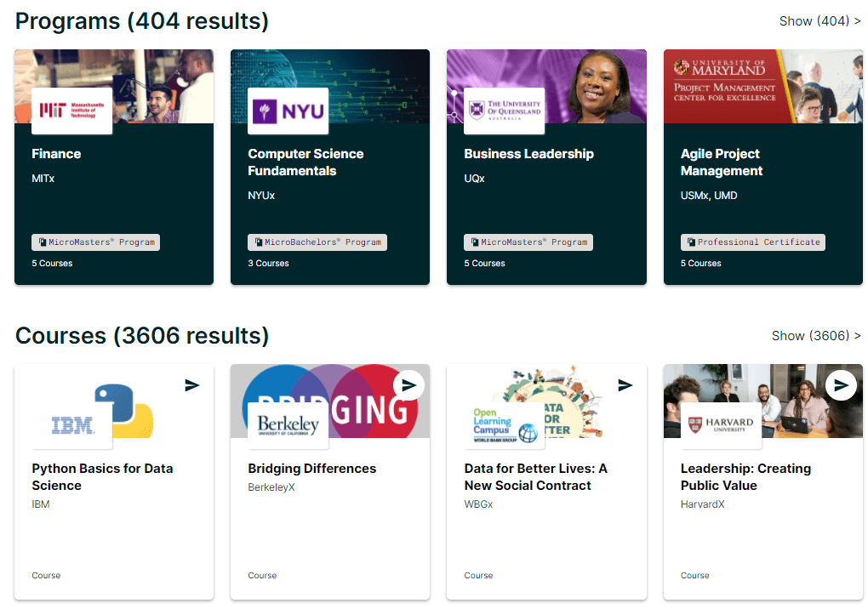Click the play arrow on Data for Better Lives card
868x609 pixels.
point(625,385)
